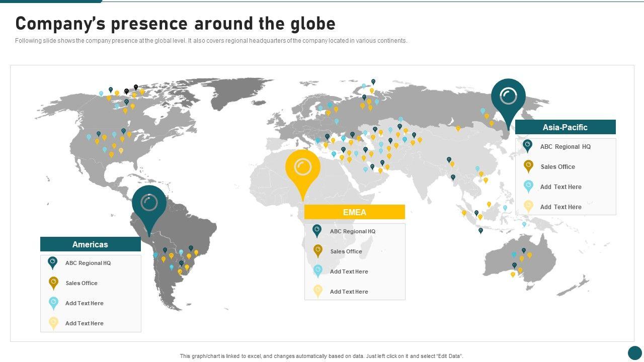Click the large teal Asia-Pacific map pin
The image size is (644, 362).
click(508, 98)
